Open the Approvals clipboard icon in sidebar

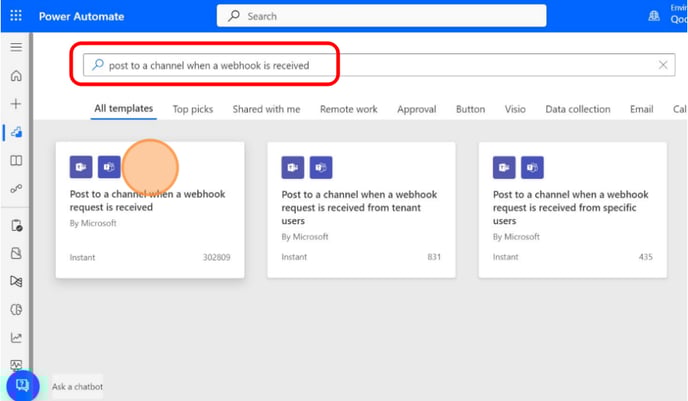click(x=16, y=225)
